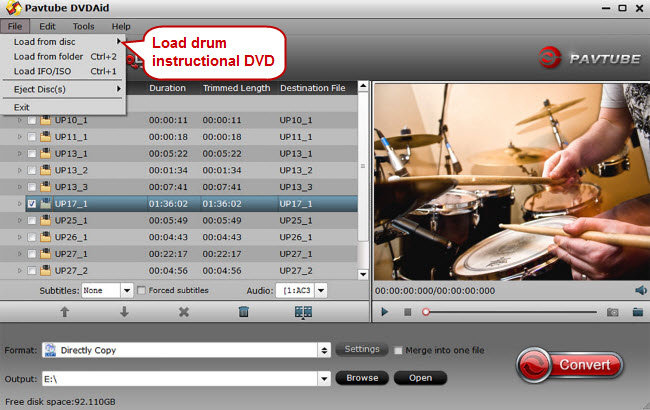Click the 01:36:02 duration cell
Screen dimensions: 650x410
(168, 204)
